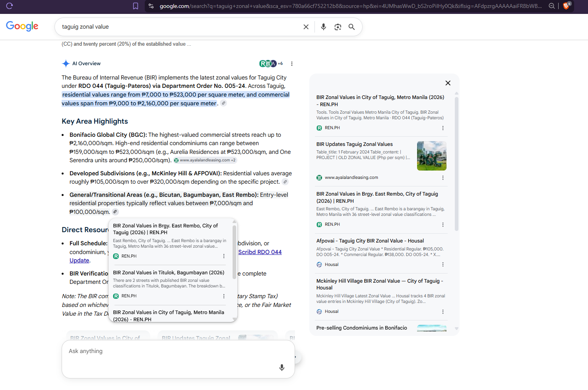Open BIR Zonal Values in Titulok, Bagumbayan result
The height and width of the screenshot is (390, 588).
[x=169, y=273]
